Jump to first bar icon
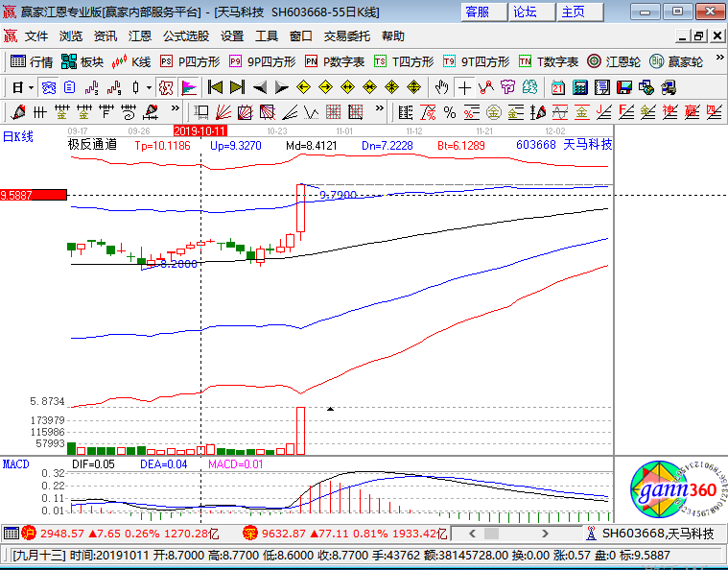 click(216, 87)
